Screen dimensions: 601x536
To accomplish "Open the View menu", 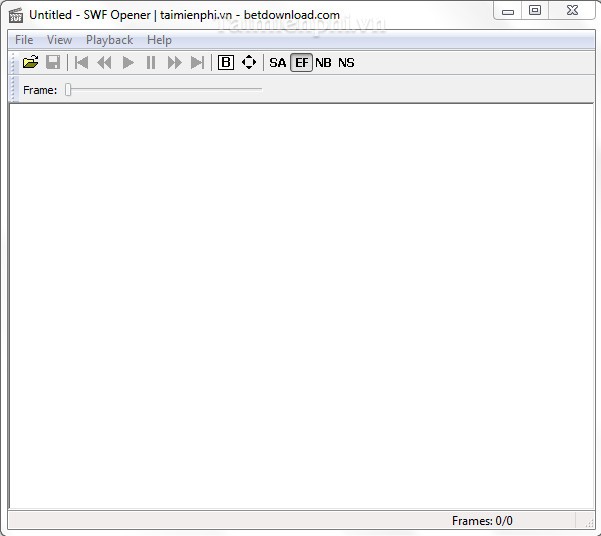I will (x=59, y=40).
